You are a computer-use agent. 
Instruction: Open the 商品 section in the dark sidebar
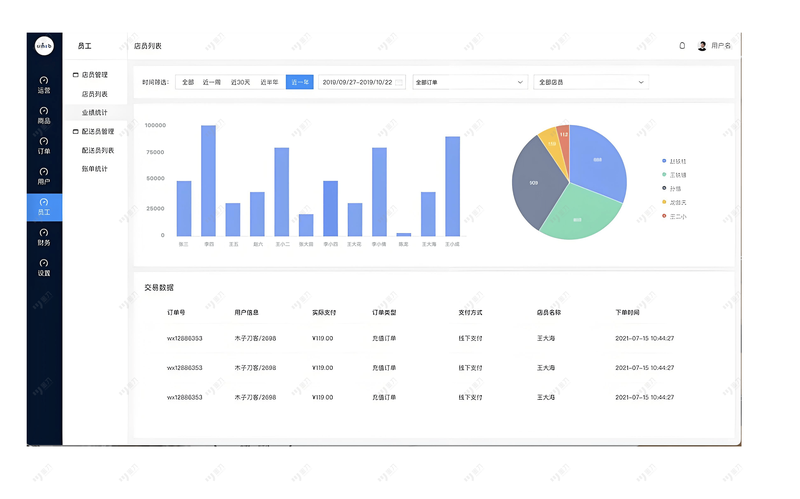coord(44,116)
